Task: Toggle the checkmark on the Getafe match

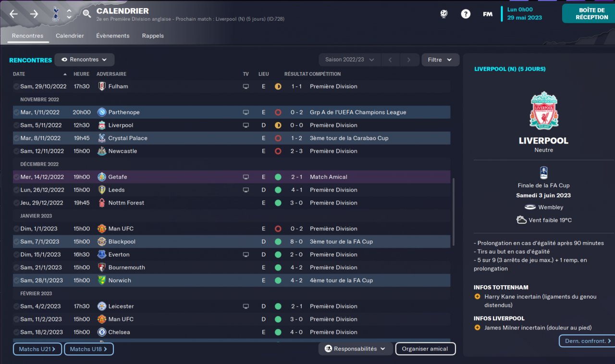Action: point(16,177)
